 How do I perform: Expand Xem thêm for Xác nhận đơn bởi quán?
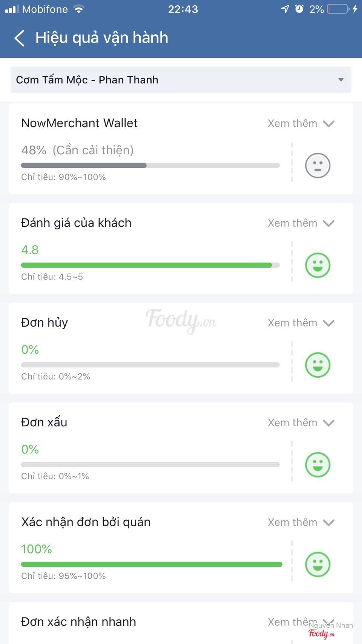point(301,522)
